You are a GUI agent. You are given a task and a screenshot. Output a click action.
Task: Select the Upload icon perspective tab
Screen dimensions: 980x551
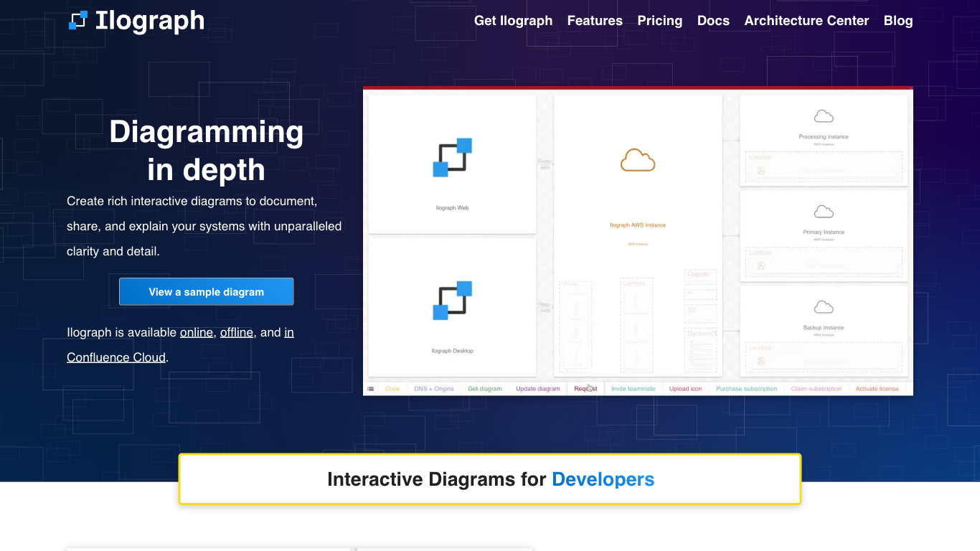click(x=686, y=389)
